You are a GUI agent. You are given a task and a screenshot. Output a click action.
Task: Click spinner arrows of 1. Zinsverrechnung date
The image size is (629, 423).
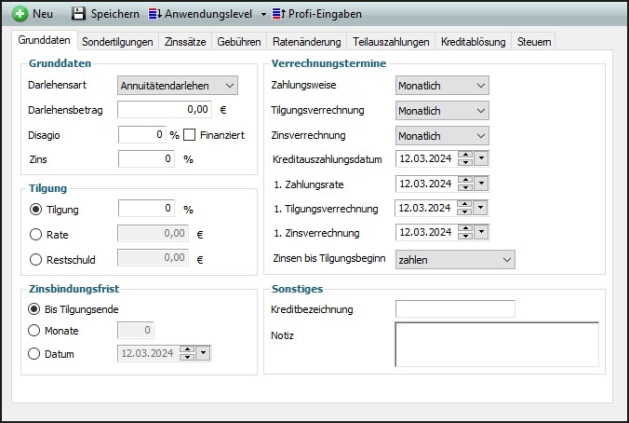point(465,233)
